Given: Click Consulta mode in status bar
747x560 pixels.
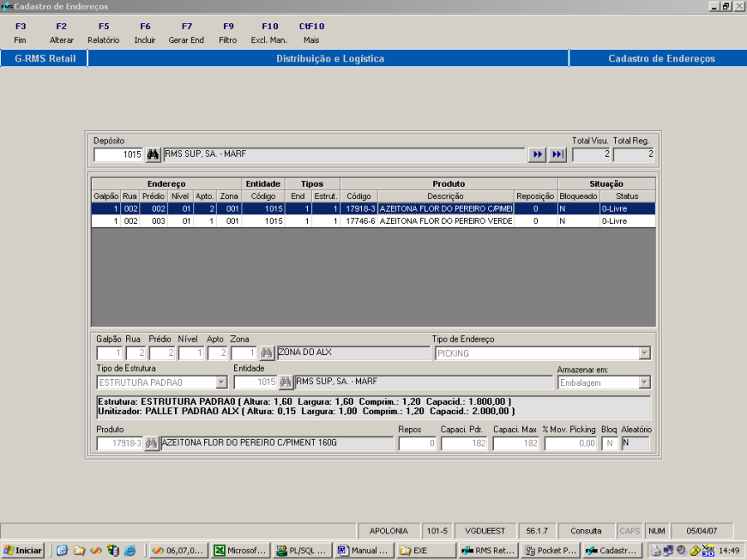Looking at the screenshot, I should pyautogui.click(x=585, y=530).
